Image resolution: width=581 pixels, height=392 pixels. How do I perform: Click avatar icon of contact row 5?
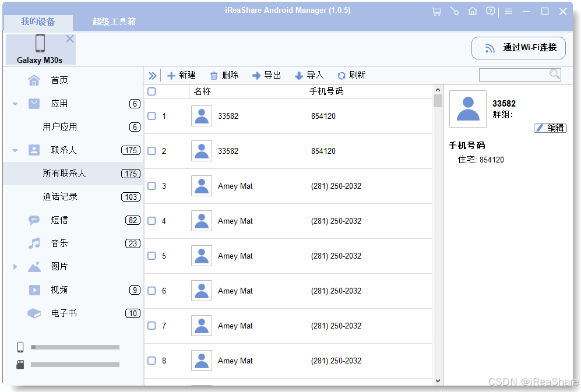point(202,256)
